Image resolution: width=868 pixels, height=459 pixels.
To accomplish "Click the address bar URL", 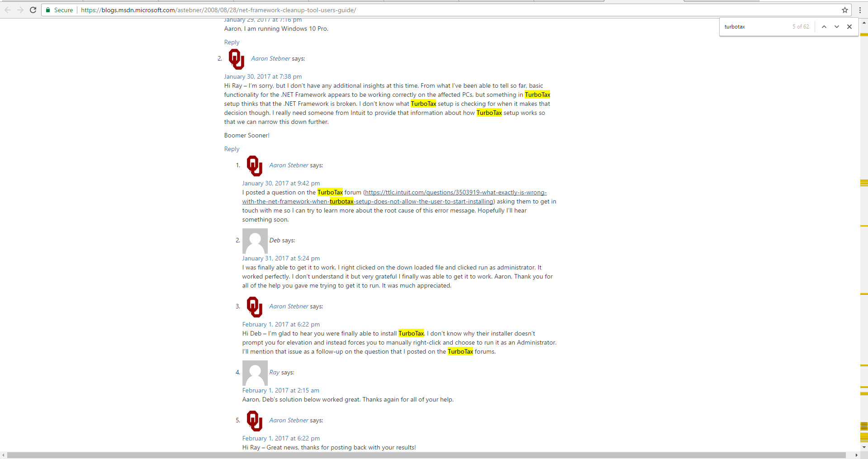I will 218,10.
